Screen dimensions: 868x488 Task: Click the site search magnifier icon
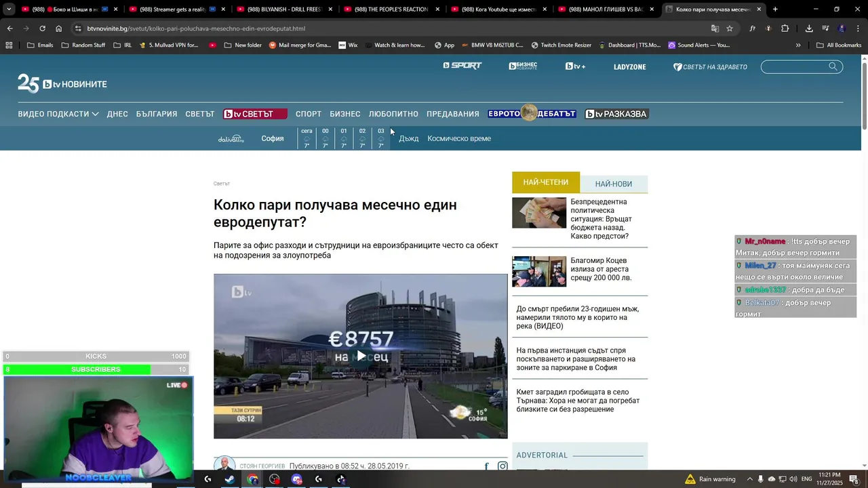pos(833,66)
